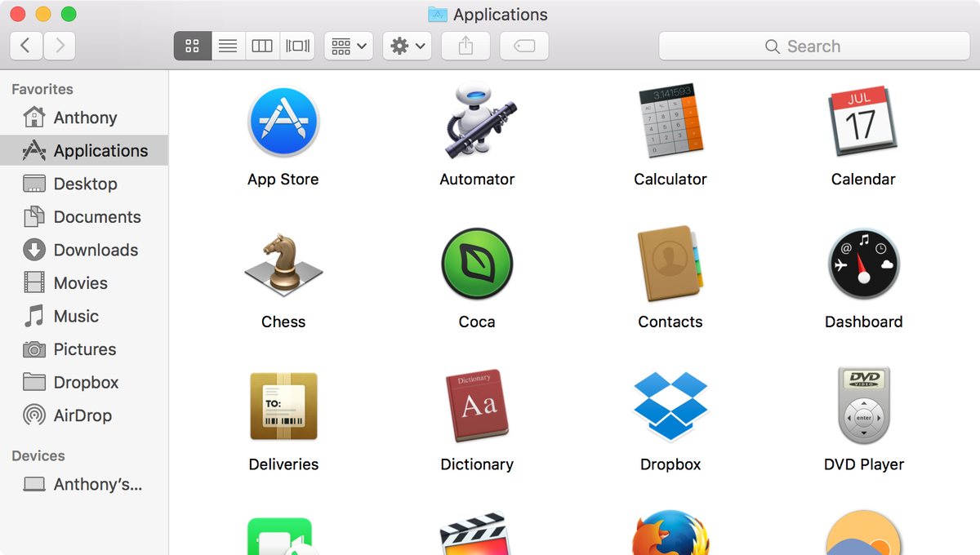Switch to list view

(x=228, y=46)
